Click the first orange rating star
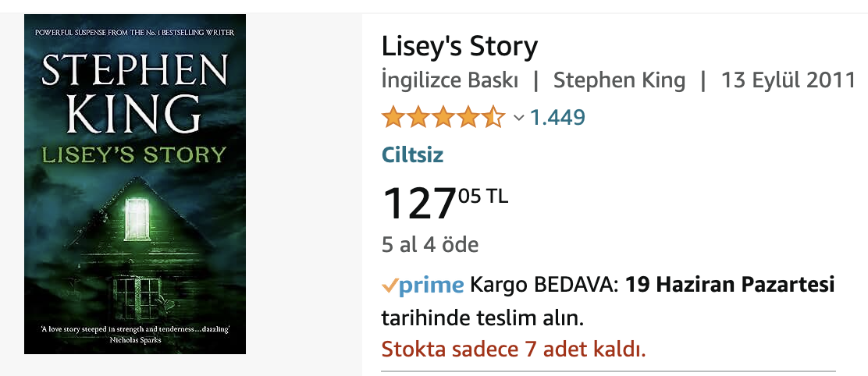The image size is (868, 376). [x=392, y=118]
